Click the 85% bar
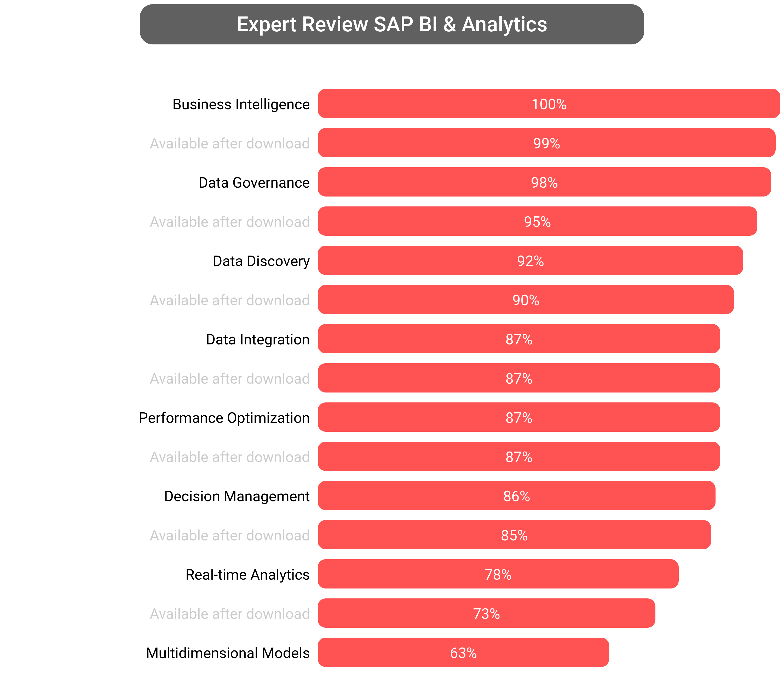The width and height of the screenshot is (784, 681). coord(514,535)
